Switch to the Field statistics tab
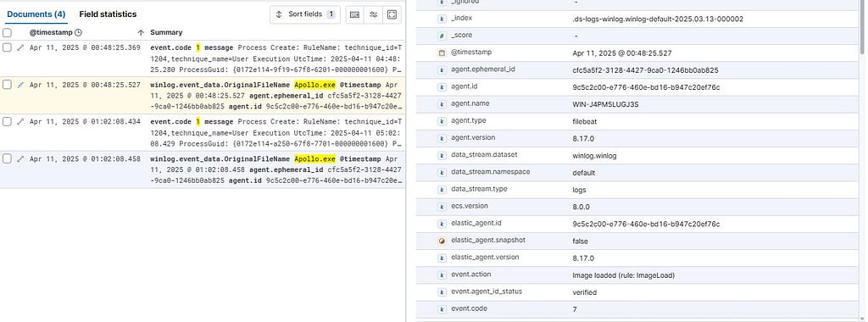 tap(108, 14)
